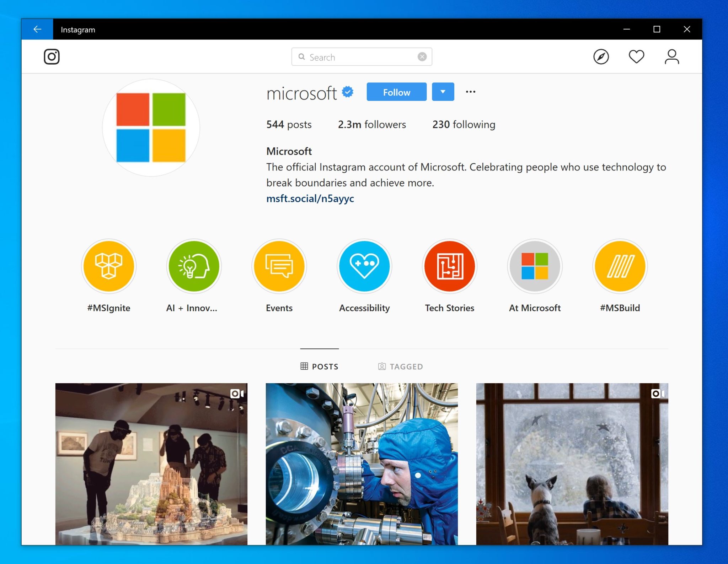Expand the follow options dropdown arrow
The height and width of the screenshot is (564, 728).
(443, 92)
